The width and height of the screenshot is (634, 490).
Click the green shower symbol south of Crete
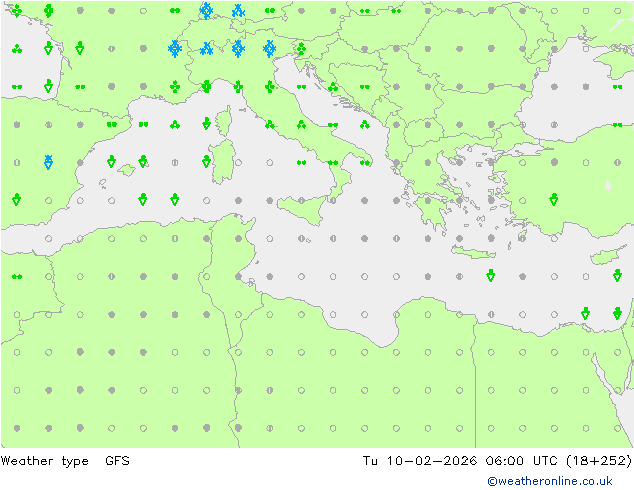[490, 275]
